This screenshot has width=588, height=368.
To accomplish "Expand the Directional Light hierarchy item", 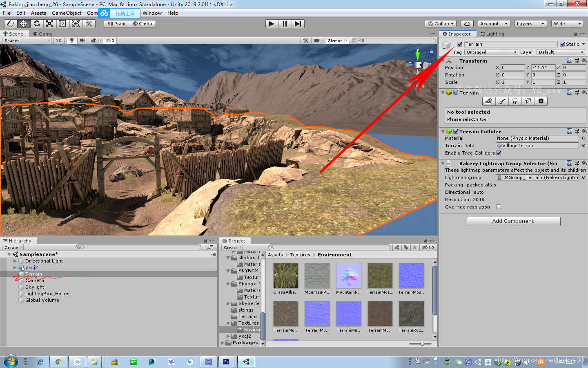I will [x=15, y=261].
